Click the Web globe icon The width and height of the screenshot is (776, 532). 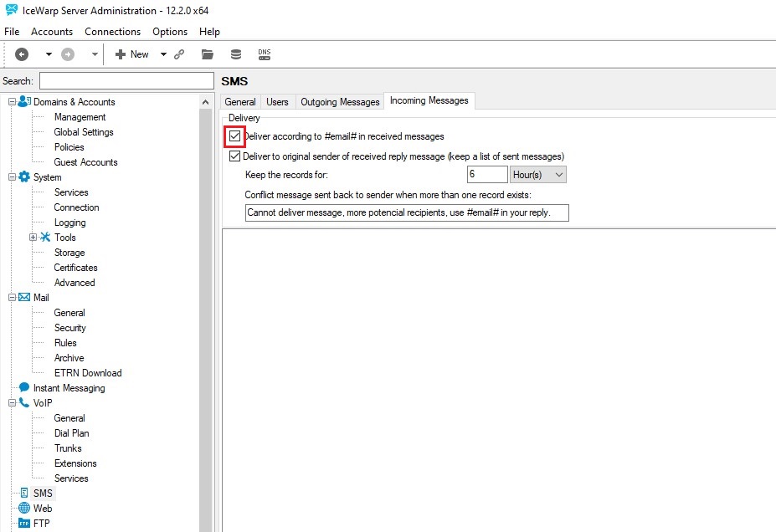coord(24,508)
